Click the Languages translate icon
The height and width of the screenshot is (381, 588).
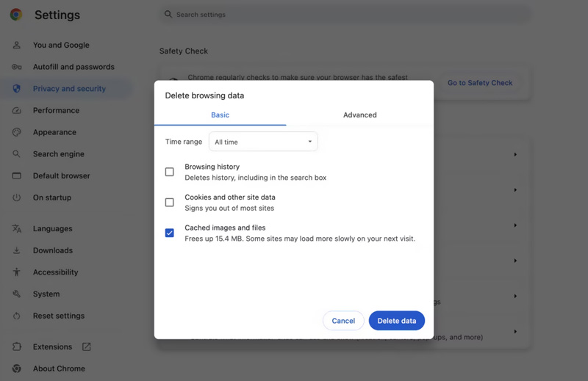point(16,228)
